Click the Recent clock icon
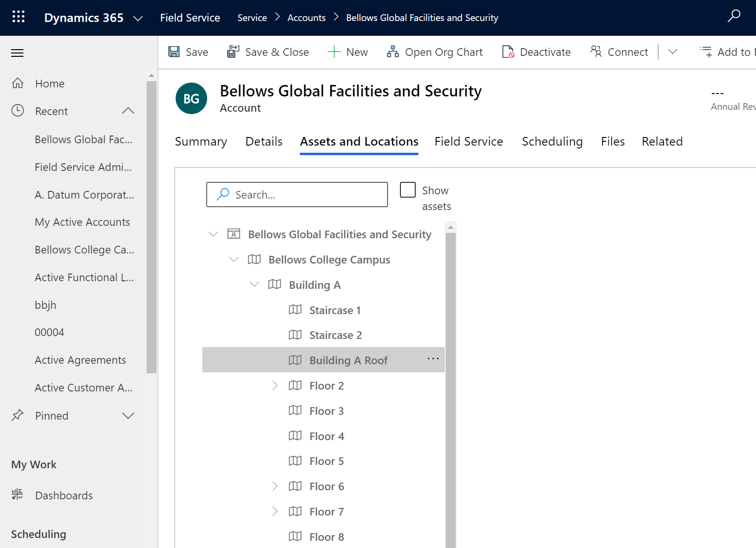 (x=18, y=111)
